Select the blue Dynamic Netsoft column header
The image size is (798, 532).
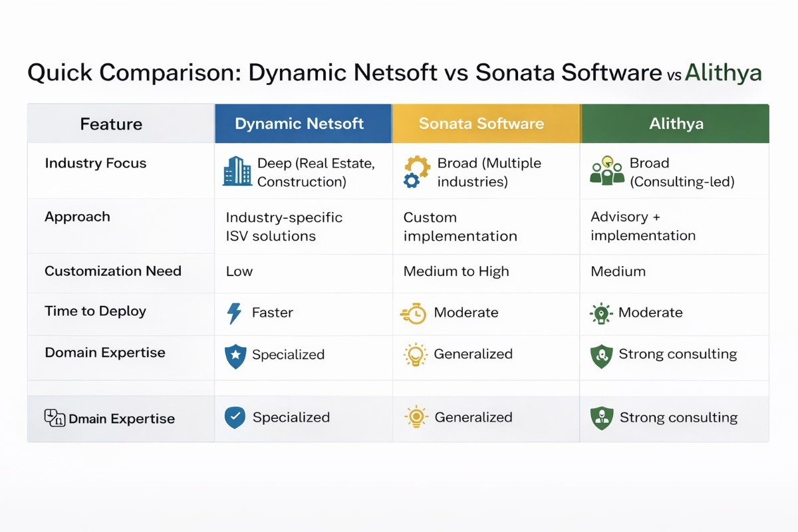click(x=303, y=124)
